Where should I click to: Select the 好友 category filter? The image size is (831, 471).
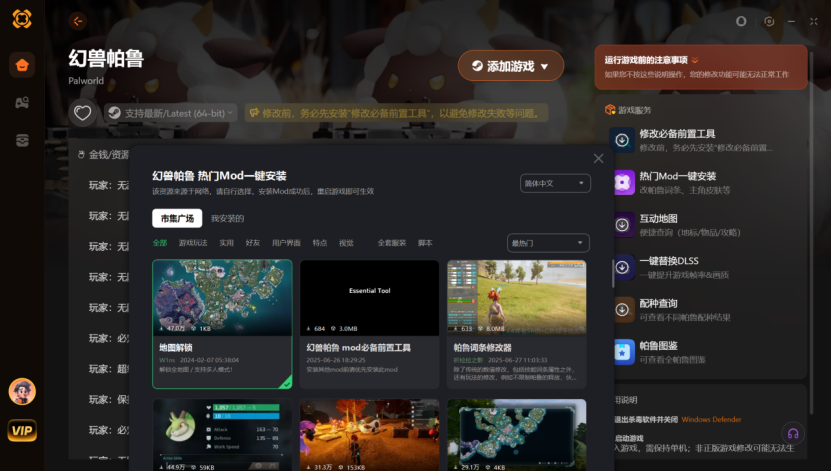click(x=253, y=243)
